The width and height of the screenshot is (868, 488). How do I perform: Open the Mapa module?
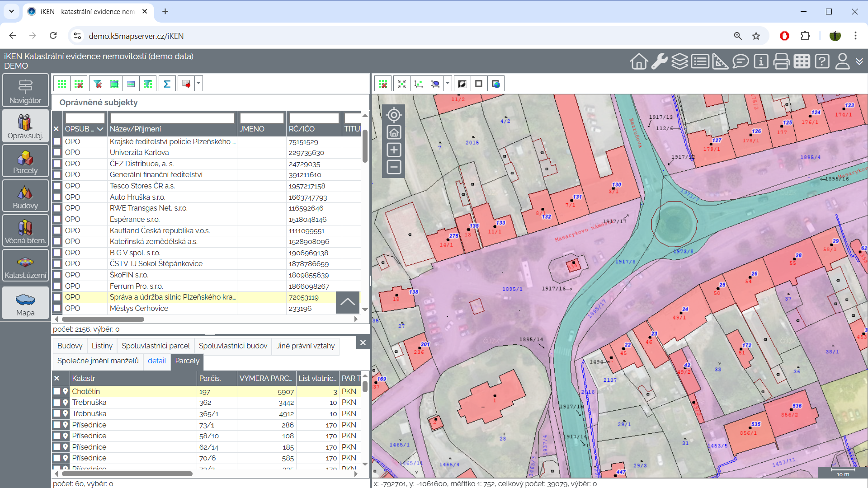pos(25,303)
